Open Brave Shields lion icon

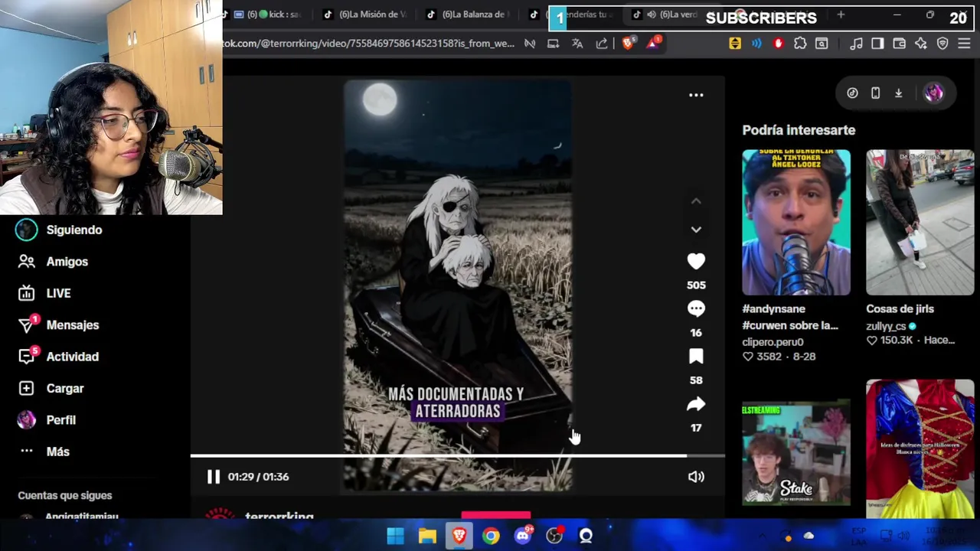(628, 44)
